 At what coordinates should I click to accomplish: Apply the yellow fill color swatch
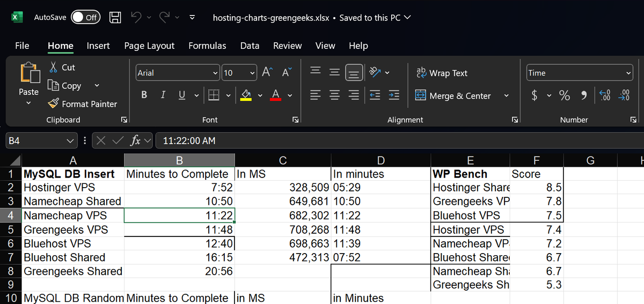(x=245, y=95)
